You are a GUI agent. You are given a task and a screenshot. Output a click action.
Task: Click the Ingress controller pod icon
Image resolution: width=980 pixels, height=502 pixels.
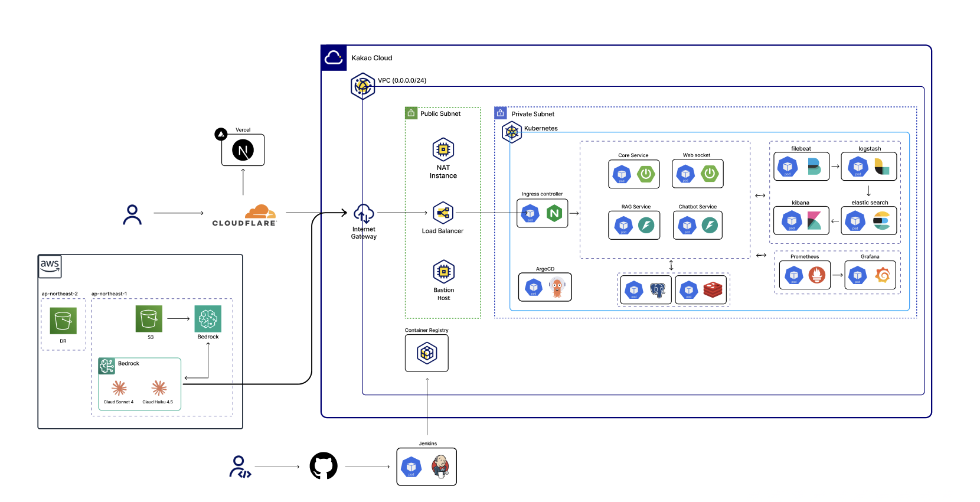click(530, 214)
